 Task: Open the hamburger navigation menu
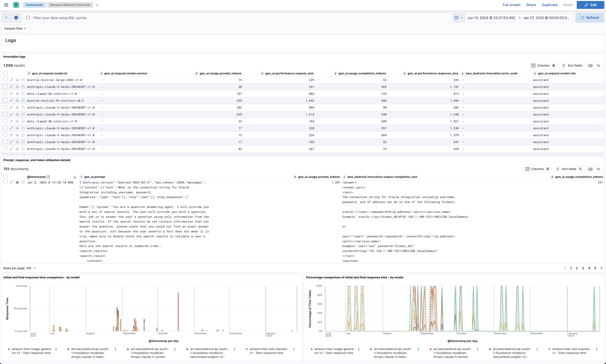6,5
